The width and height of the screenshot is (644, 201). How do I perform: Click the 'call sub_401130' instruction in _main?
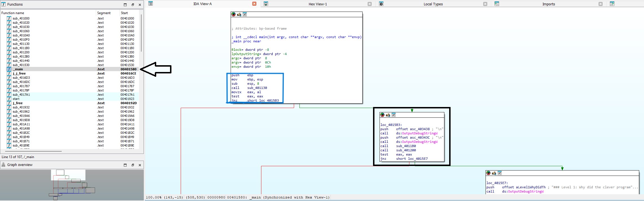(249, 88)
